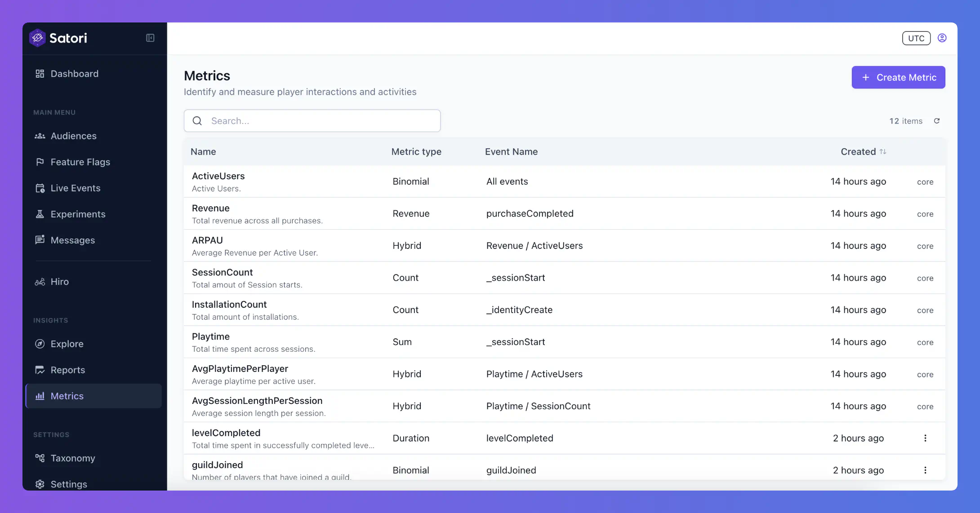
Task: Open options menu for levelCompleted metric
Action: tap(925, 438)
